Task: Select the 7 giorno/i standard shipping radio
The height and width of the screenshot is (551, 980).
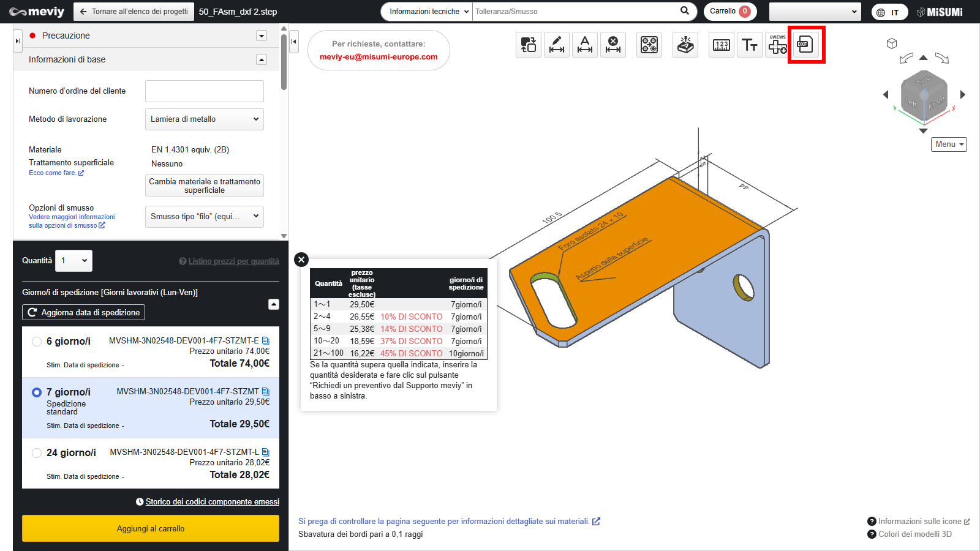Action: (37, 392)
